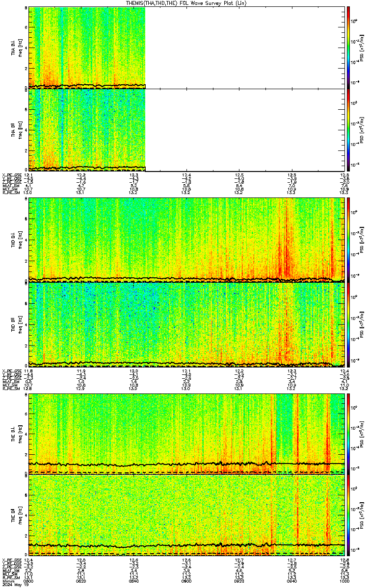
Task: Select the THE B-parallel spectrogram panel
Action: [186, 515]
